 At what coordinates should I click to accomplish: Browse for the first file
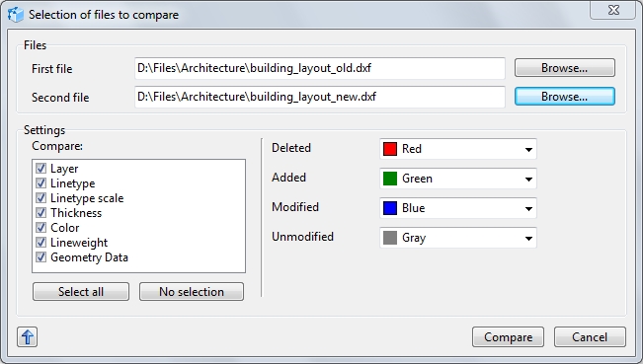pyautogui.click(x=565, y=67)
